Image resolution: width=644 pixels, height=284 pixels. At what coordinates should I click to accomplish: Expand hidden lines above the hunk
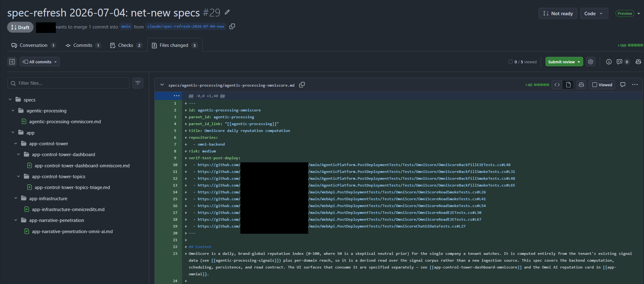click(177, 96)
